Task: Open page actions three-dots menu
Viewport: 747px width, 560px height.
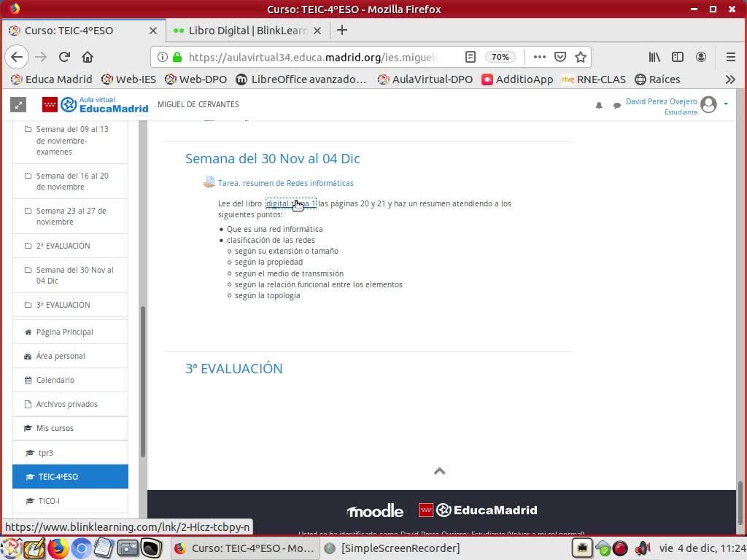Action: (540, 57)
